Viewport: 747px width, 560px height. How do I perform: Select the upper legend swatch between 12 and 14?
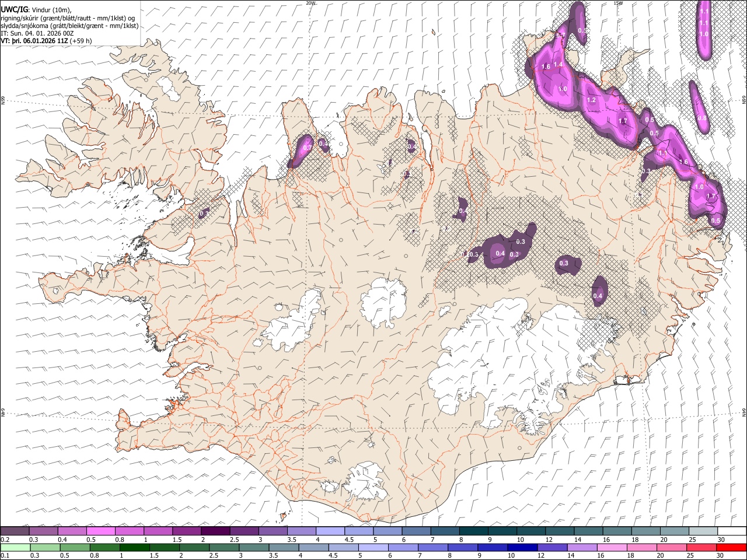[x=560, y=531]
